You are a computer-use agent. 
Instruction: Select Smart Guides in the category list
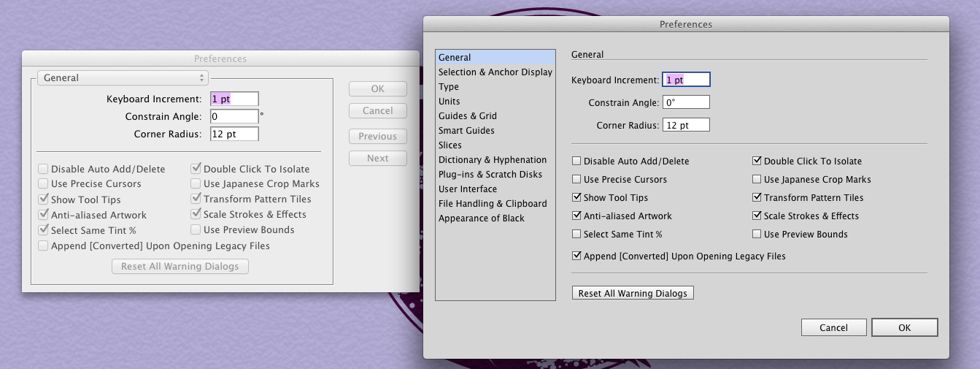[x=466, y=131]
